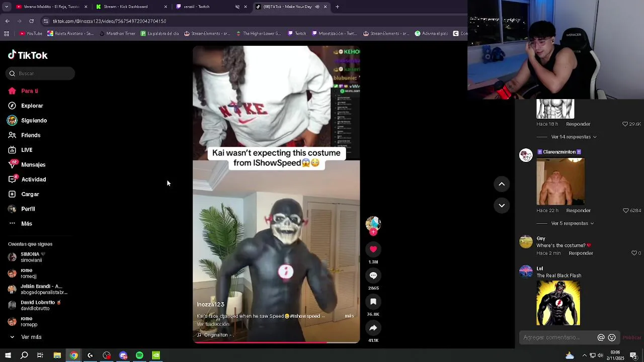Open Siguiendo in the sidebar
The image size is (644, 362).
(x=27, y=121)
